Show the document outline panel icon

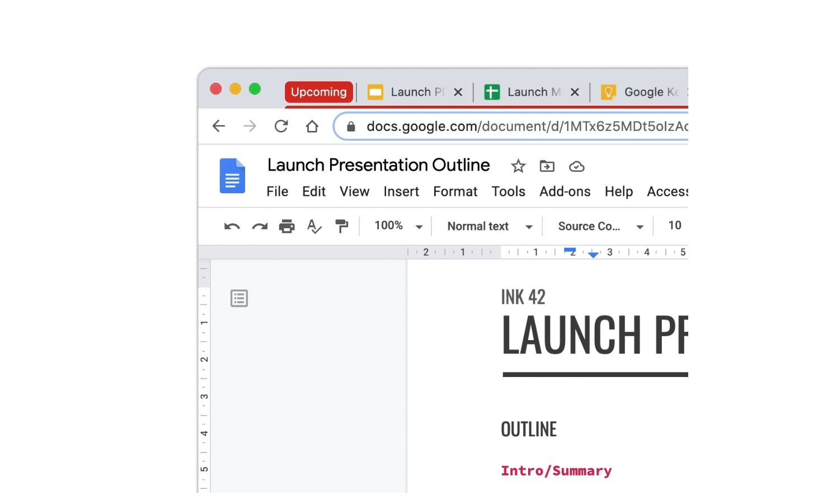239,298
